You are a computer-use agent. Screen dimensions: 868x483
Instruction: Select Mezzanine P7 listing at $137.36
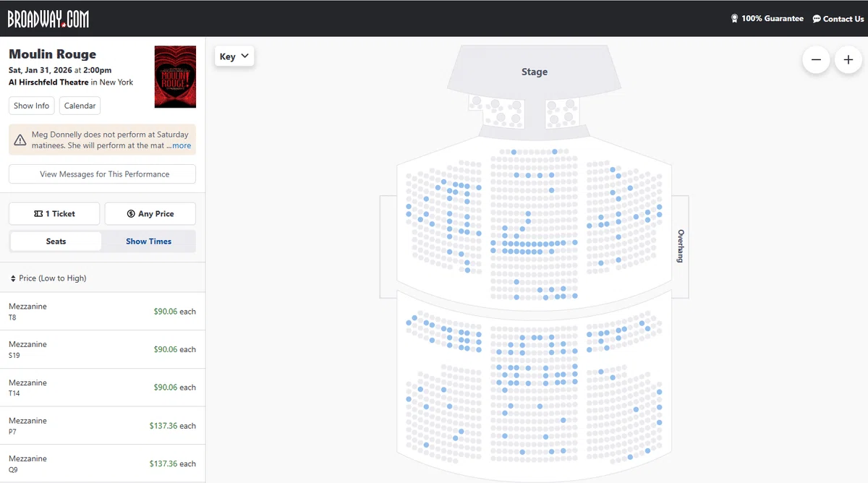pos(103,426)
